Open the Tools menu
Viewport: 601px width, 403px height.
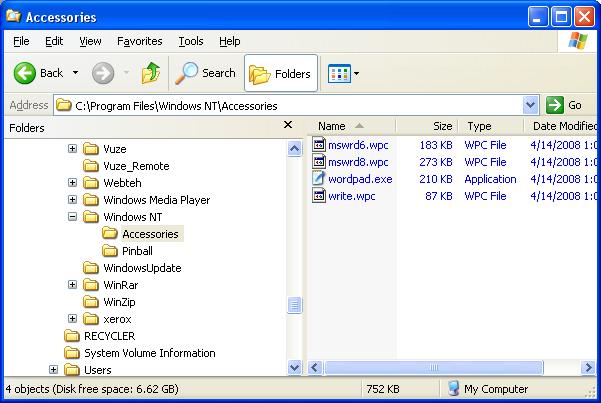[x=191, y=41]
